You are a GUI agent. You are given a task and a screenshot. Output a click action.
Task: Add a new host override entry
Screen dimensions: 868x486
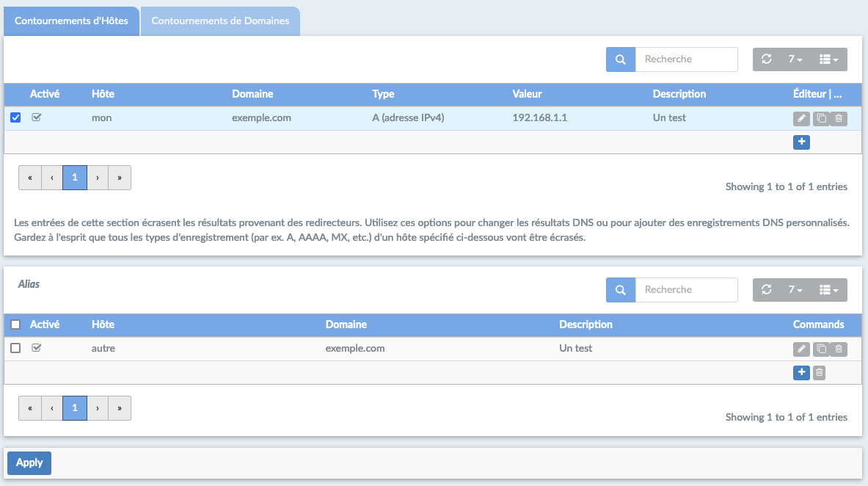(x=801, y=142)
